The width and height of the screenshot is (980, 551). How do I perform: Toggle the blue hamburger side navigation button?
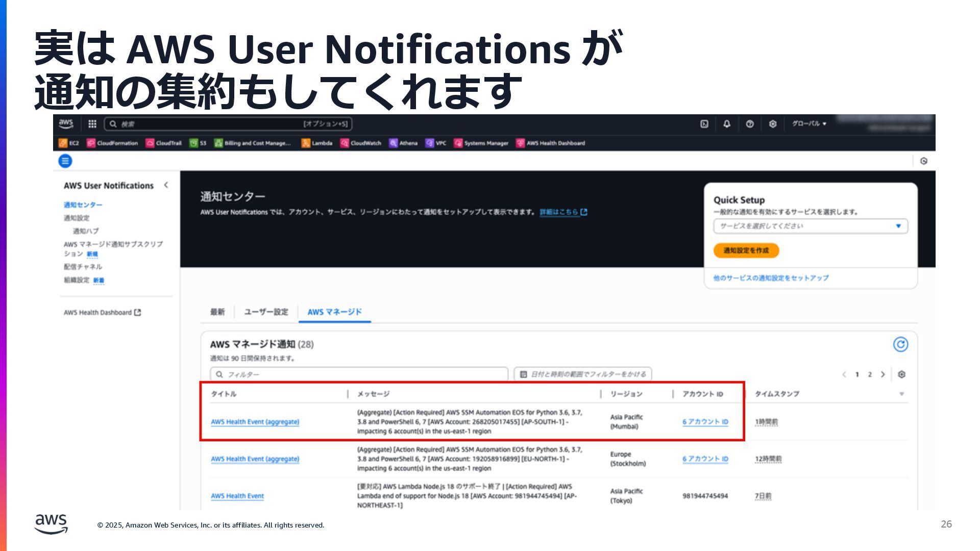point(65,161)
